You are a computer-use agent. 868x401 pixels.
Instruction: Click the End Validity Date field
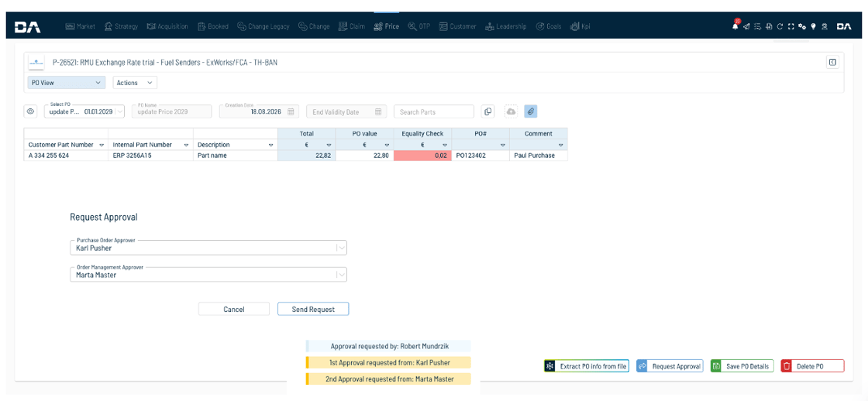(x=346, y=111)
